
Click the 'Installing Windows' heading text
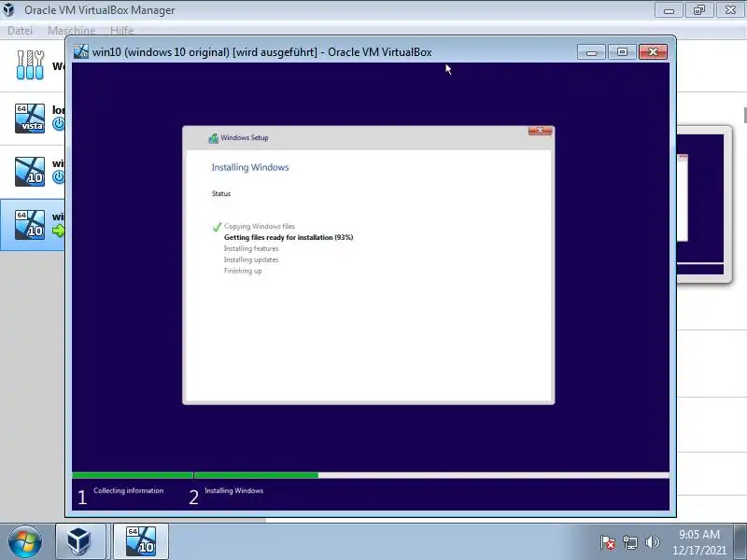(250, 167)
